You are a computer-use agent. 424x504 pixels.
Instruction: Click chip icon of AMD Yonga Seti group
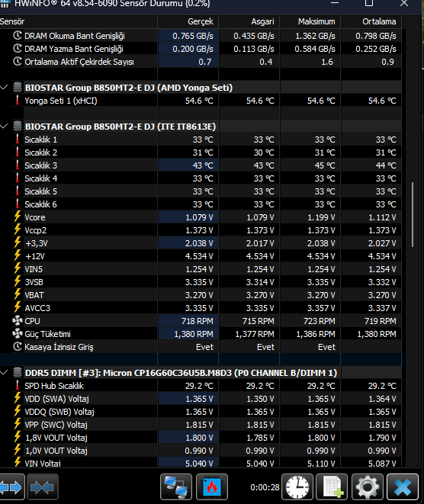tap(18, 88)
